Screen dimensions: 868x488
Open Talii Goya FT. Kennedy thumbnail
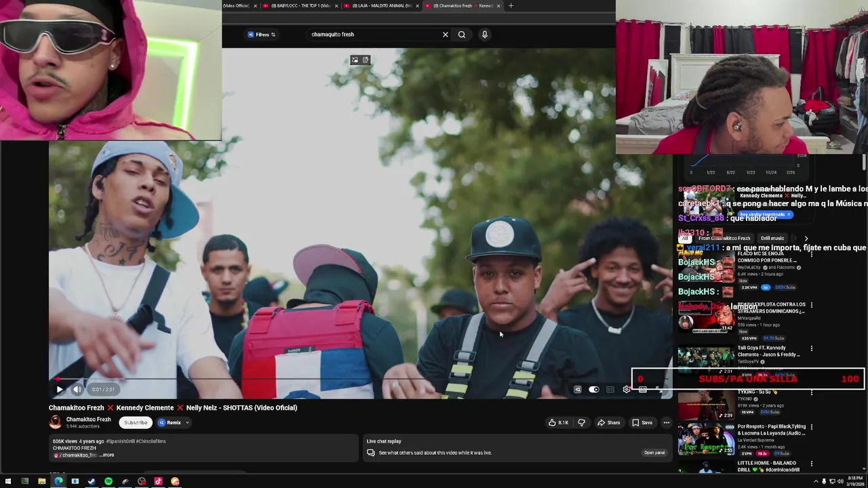[x=706, y=359]
